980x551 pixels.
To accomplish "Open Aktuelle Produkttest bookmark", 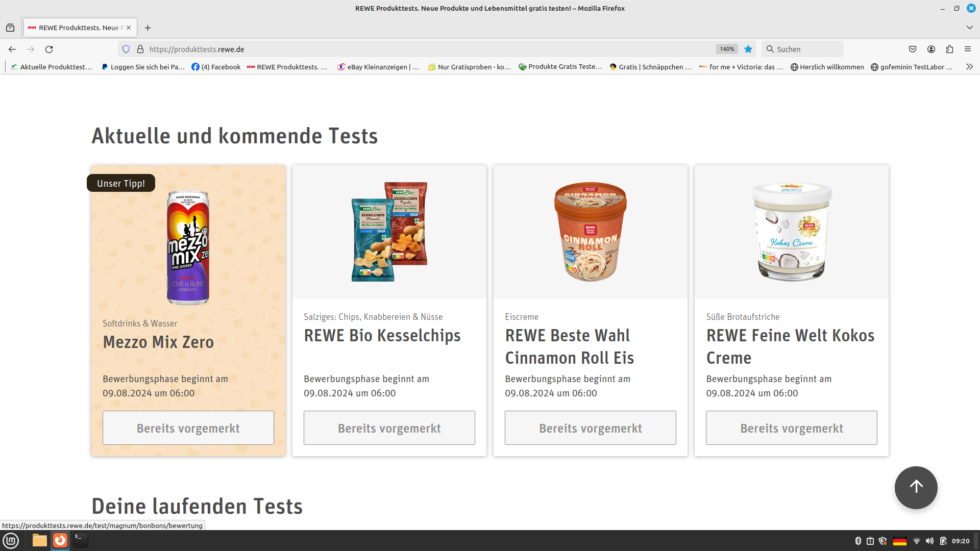I will coord(51,67).
